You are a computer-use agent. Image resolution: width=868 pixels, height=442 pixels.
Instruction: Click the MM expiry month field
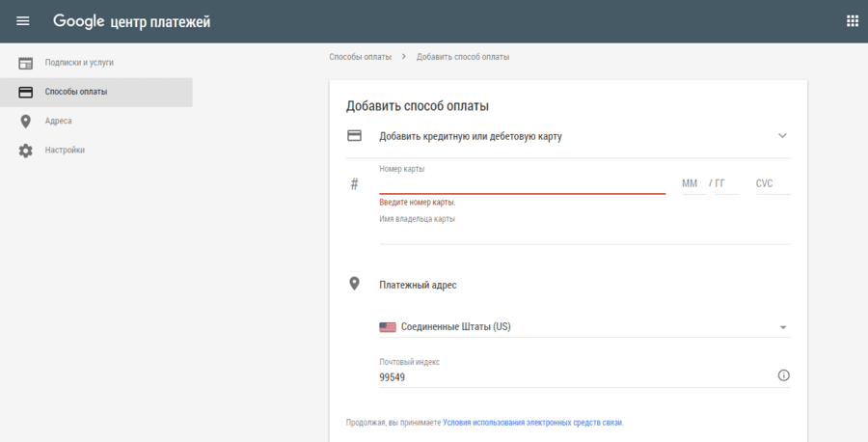click(690, 183)
